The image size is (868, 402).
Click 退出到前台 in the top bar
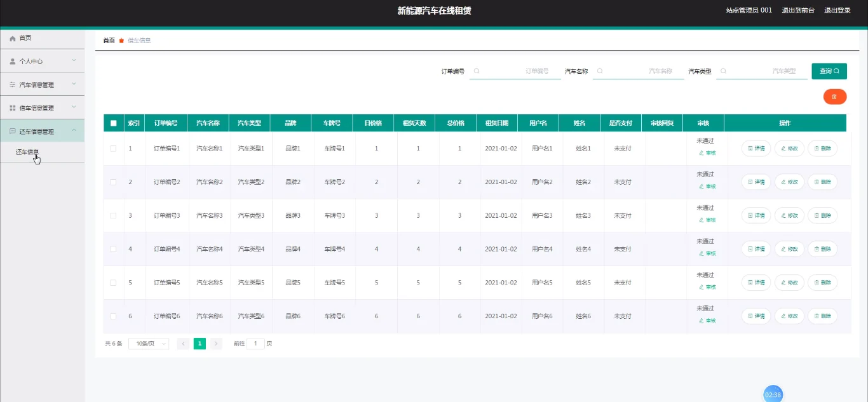click(x=798, y=10)
